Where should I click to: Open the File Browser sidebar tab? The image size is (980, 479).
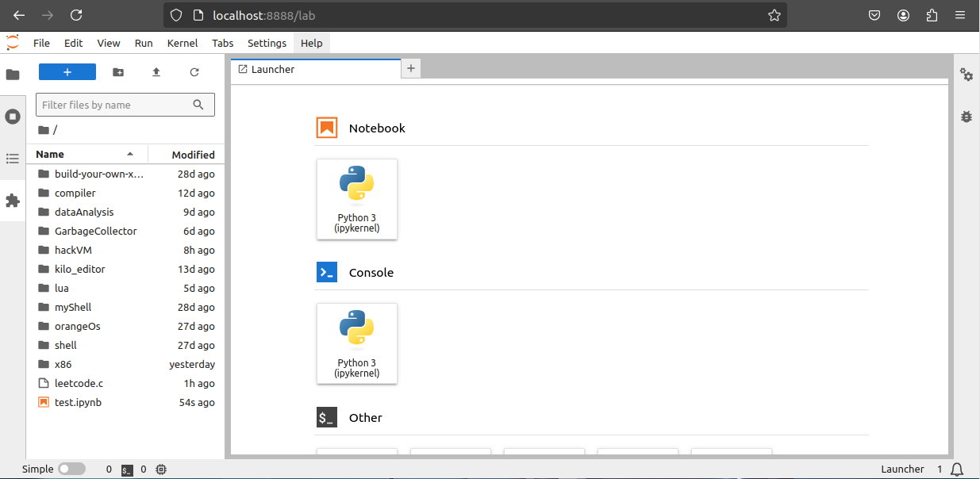(x=13, y=75)
